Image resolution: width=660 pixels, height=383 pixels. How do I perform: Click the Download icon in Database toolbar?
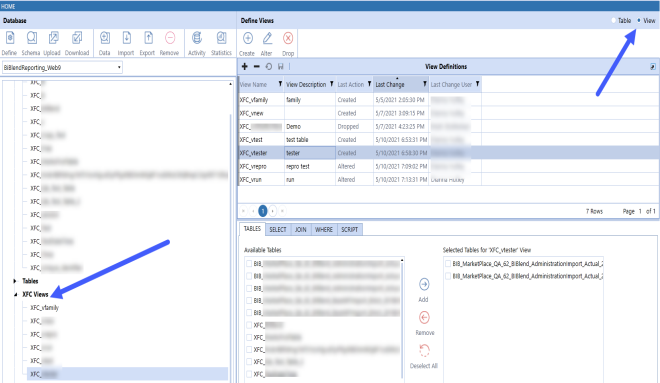(x=77, y=38)
